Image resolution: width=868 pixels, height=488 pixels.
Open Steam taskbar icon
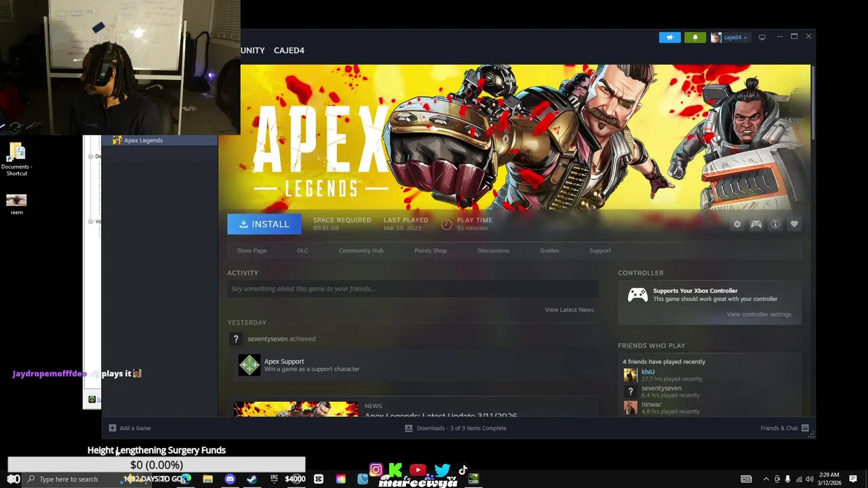[x=252, y=479]
